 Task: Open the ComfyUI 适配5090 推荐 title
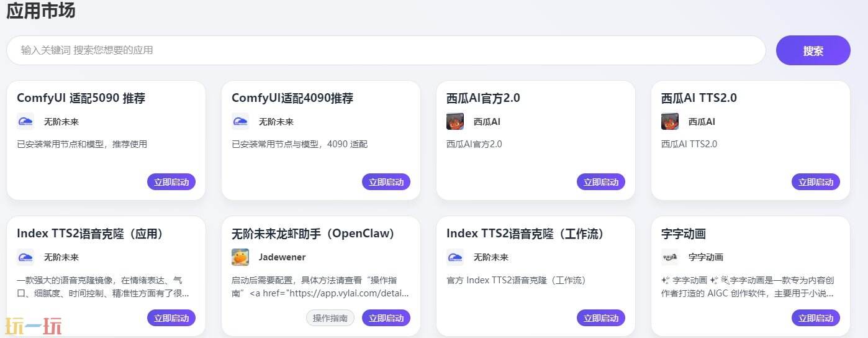coord(81,98)
